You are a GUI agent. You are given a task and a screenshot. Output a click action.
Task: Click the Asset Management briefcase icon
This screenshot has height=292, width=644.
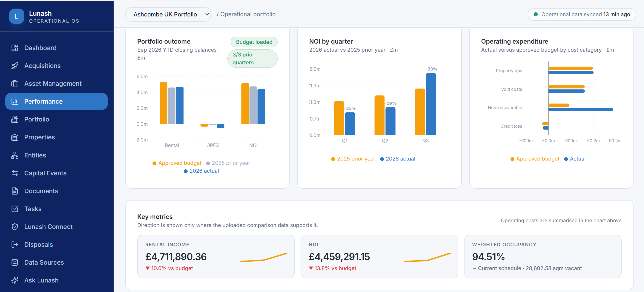(x=15, y=83)
